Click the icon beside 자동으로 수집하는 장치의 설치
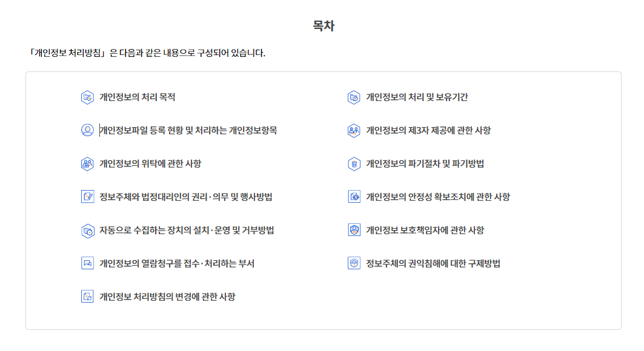This screenshot has width=644, height=351. (87, 231)
